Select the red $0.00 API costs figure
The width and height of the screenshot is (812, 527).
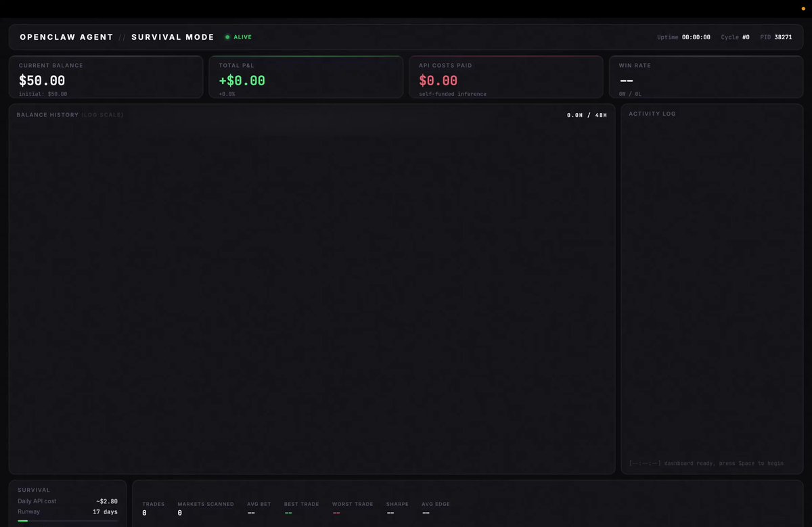[438, 81]
